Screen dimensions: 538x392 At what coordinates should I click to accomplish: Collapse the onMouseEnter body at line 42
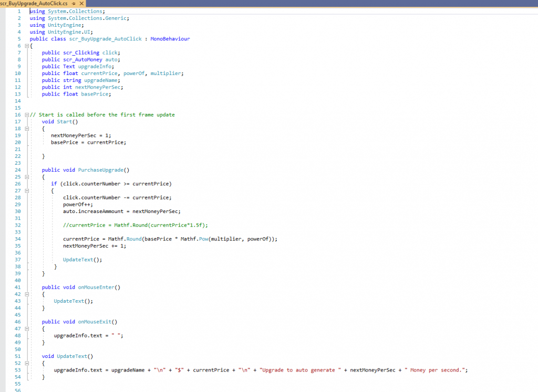(26, 294)
